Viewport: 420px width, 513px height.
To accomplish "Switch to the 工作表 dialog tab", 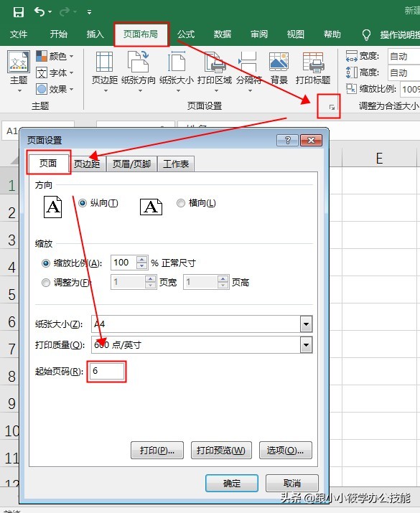I will [176, 164].
